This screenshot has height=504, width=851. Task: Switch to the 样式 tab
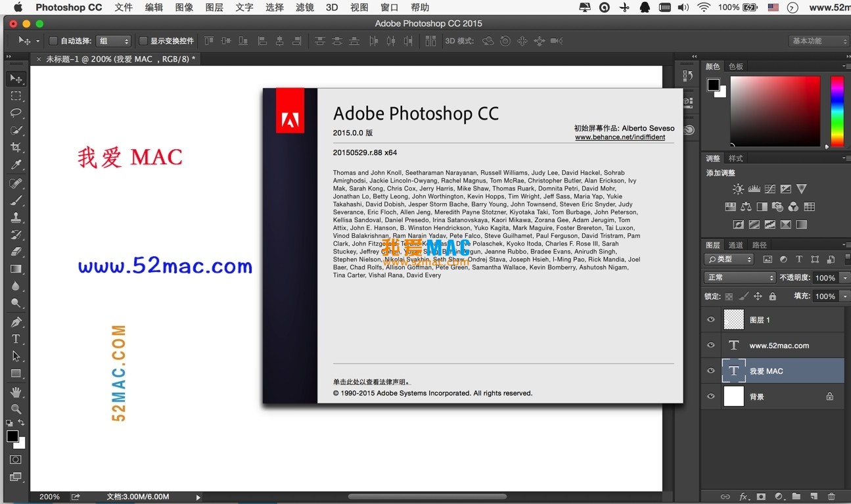[x=736, y=158]
